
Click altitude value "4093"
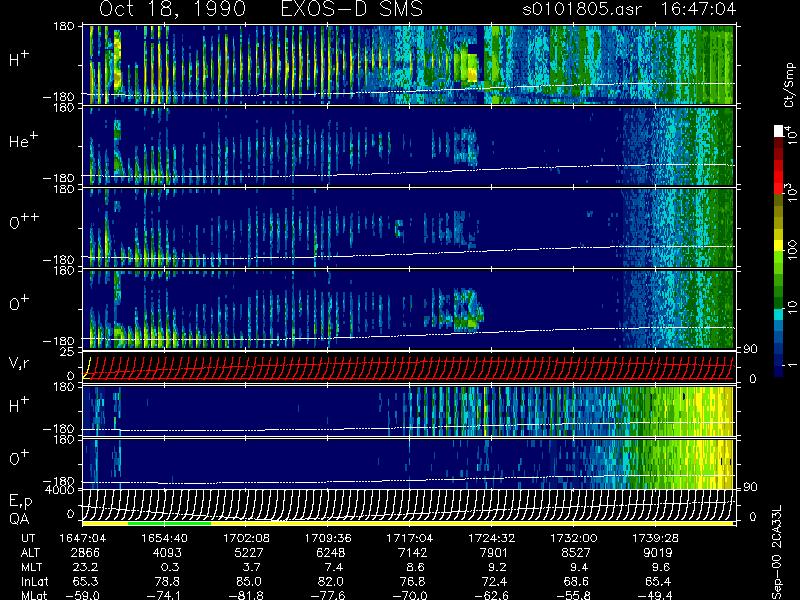pyautogui.click(x=167, y=553)
